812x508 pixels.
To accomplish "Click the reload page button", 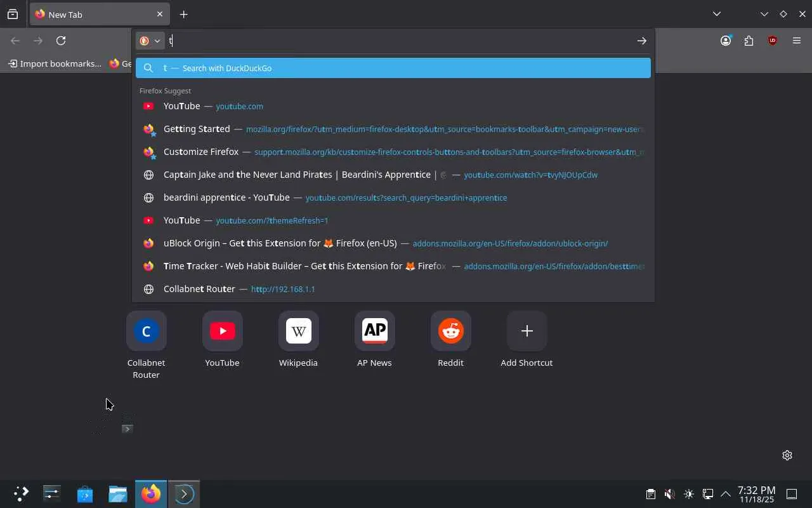I will click(61, 41).
